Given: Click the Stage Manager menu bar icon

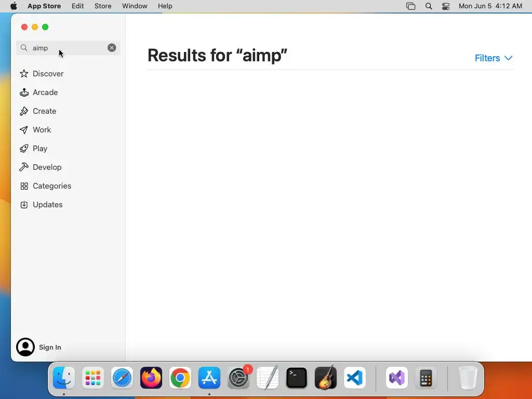Looking at the screenshot, I should (x=410, y=6).
